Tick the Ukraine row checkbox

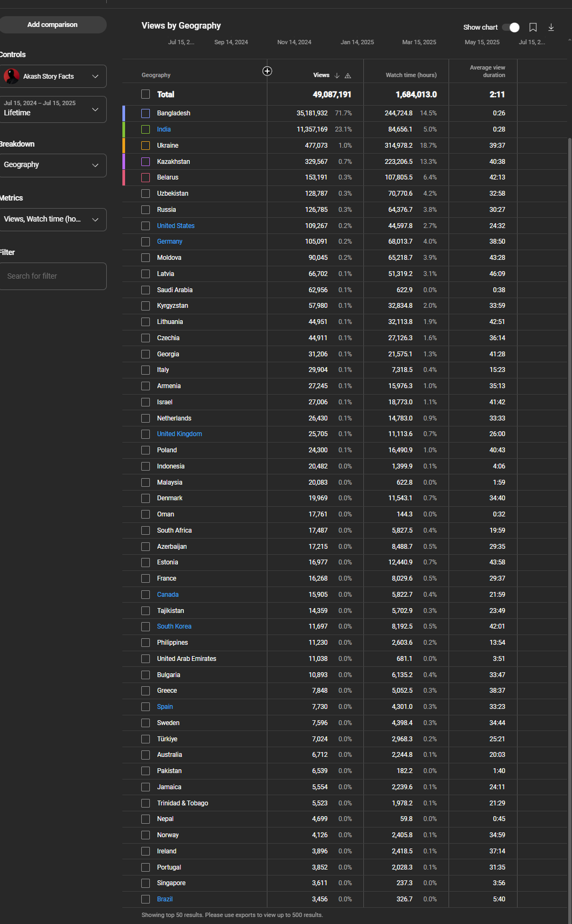(x=146, y=146)
